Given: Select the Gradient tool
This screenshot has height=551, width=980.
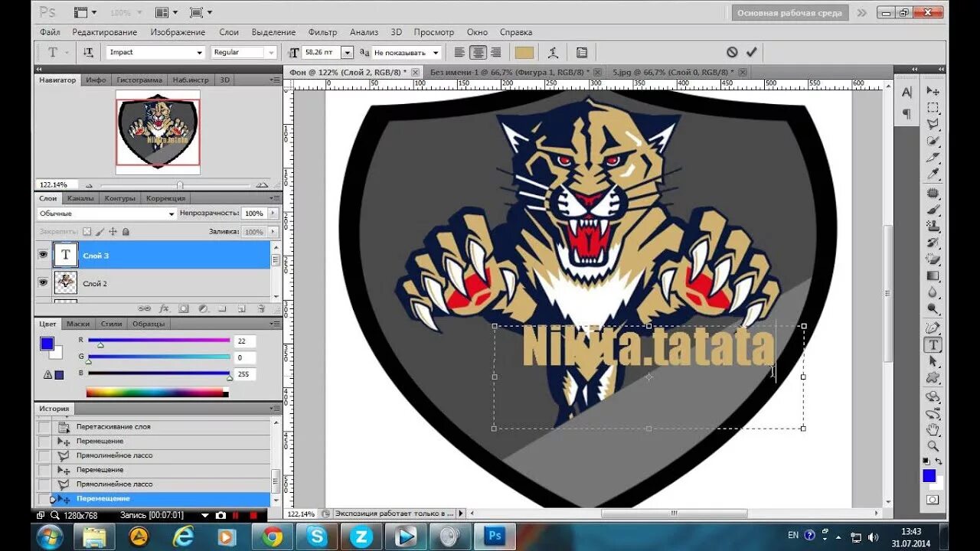Looking at the screenshot, I should pos(933,275).
